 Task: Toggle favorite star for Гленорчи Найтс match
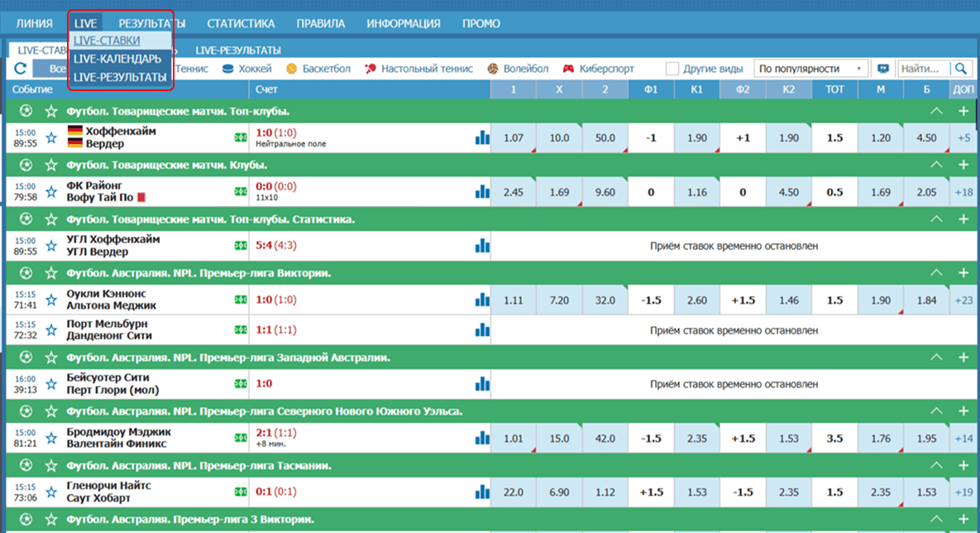(51, 492)
